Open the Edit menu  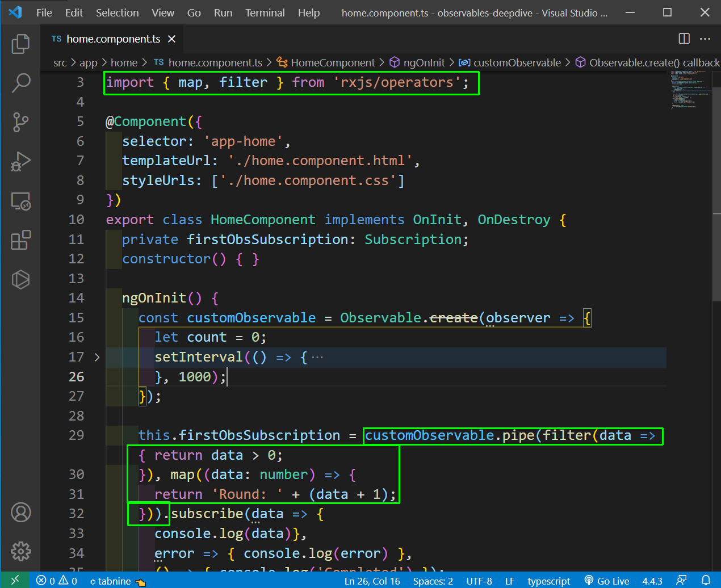74,12
